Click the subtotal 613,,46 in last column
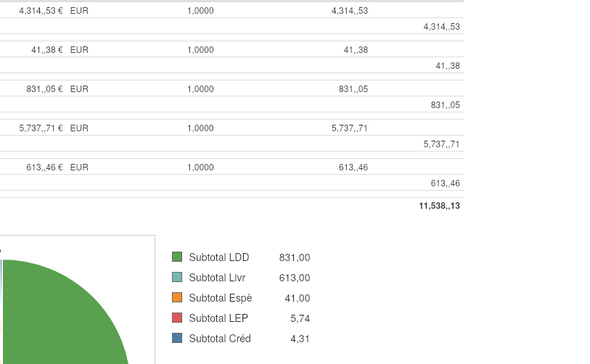The width and height of the screenshot is (590, 364). [x=445, y=183]
